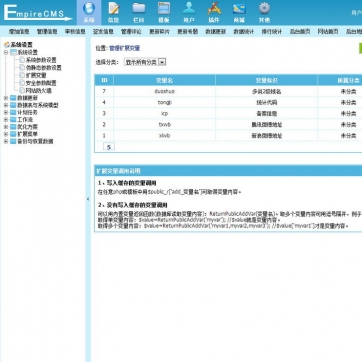Image resolution: width=362 pixels, height=362 pixels.
Task: Select 审核信息 in the shortcut bar
Action: pos(75,32)
